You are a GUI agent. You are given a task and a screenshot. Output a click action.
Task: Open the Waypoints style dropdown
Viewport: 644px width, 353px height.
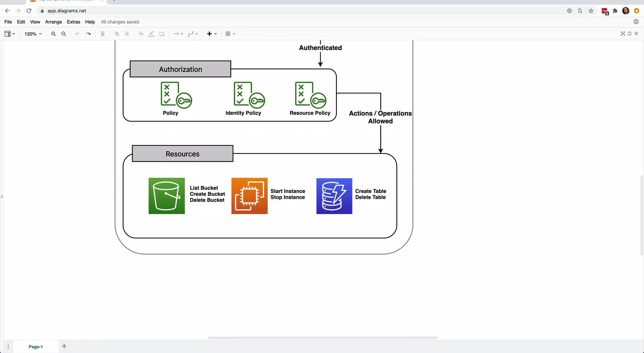tap(193, 34)
